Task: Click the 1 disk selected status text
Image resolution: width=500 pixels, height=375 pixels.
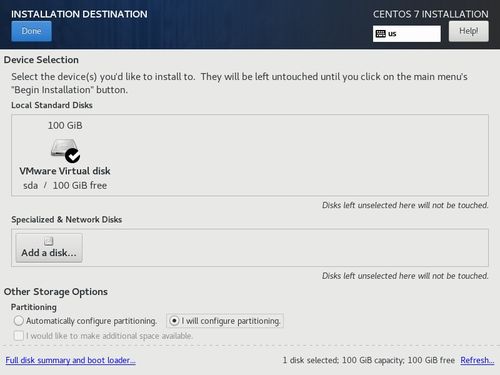Action: click(369, 360)
